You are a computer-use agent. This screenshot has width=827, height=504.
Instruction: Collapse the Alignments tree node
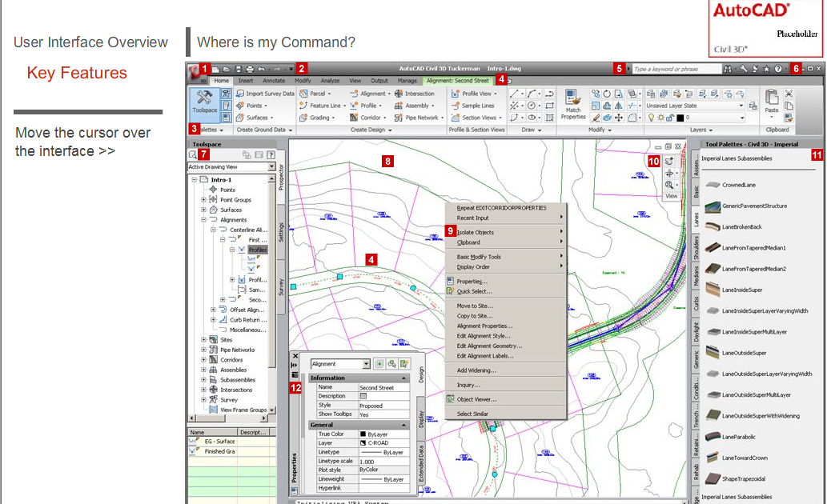[x=203, y=220]
